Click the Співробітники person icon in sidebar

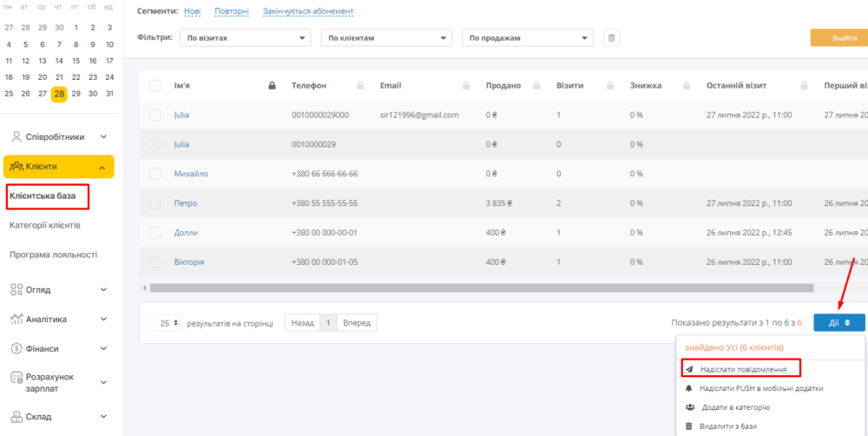16,136
